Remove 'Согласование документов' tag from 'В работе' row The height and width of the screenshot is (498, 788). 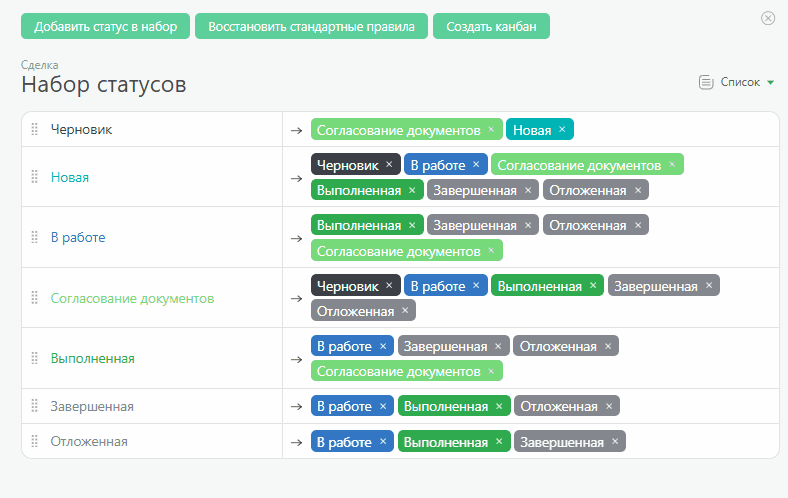pos(491,250)
